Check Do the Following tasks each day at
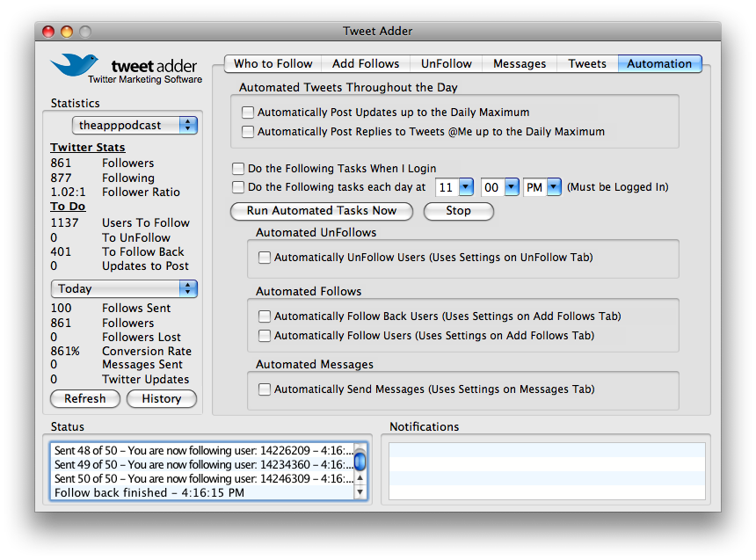 pyautogui.click(x=238, y=187)
